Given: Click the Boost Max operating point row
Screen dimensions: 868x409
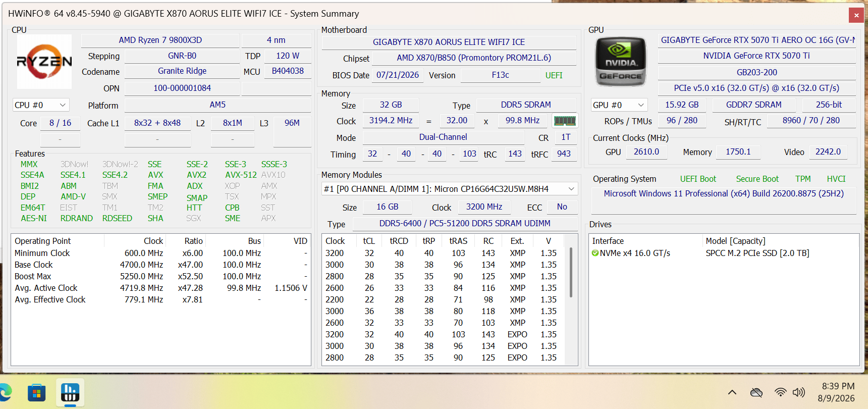Looking at the screenshot, I should click(160, 276).
